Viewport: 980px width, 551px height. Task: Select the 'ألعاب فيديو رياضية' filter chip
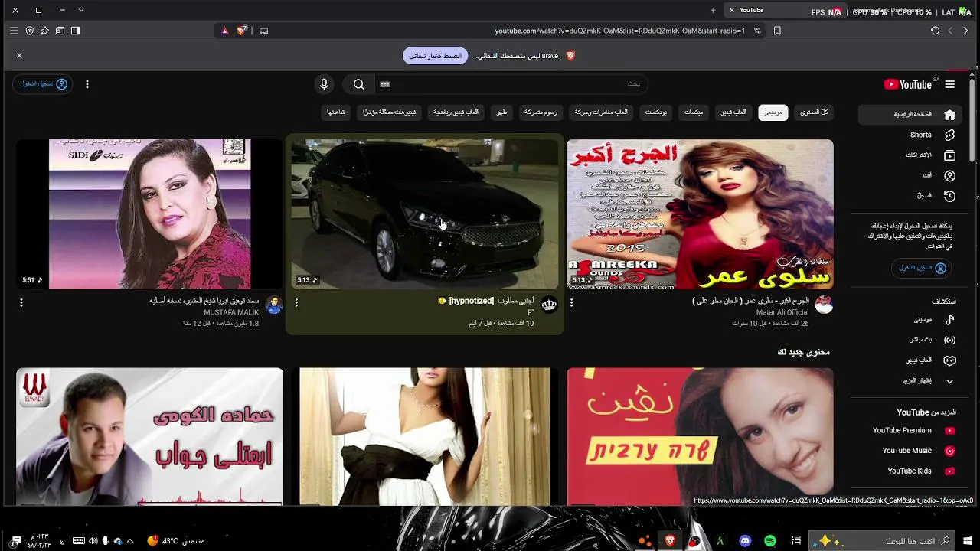pyautogui.click(x=456, y=112)
